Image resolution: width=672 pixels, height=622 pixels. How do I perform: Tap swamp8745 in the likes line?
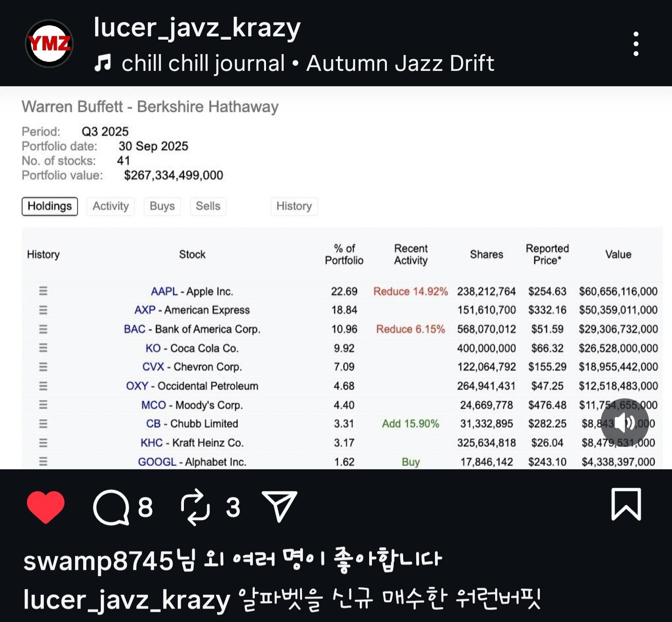(98, 561)
